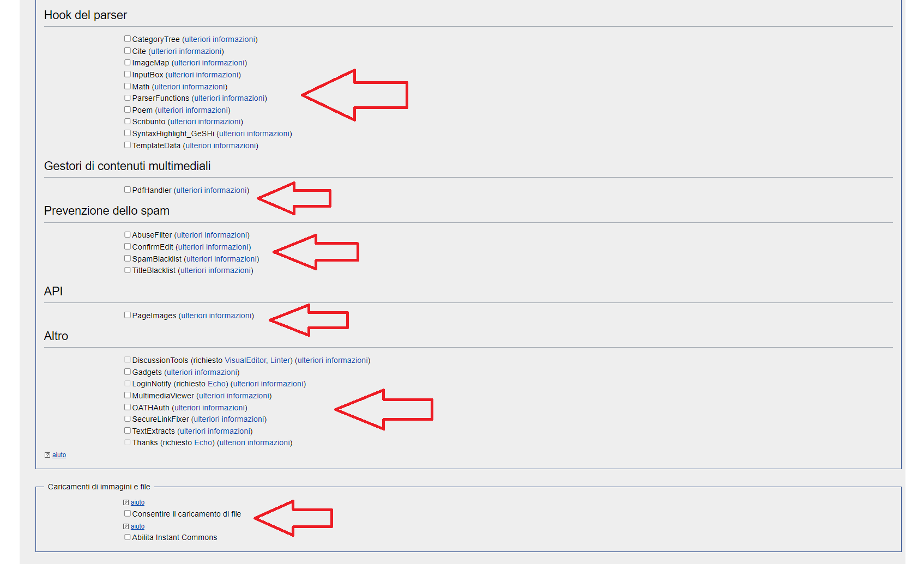The width and height of the screenshot is (924, 564).
Task: Open ulteriori informazioni for TitleBlacklist
Action: [216, 270]
